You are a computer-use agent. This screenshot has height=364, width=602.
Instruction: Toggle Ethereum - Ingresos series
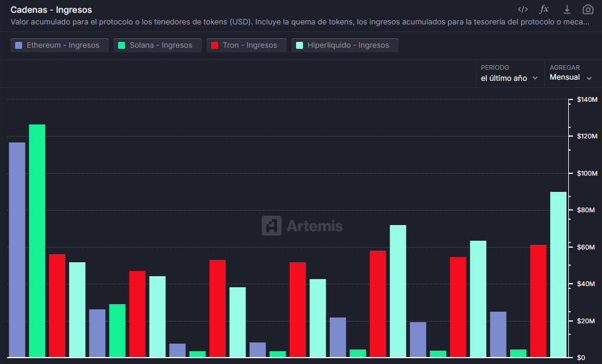click(x=59, y=45)
